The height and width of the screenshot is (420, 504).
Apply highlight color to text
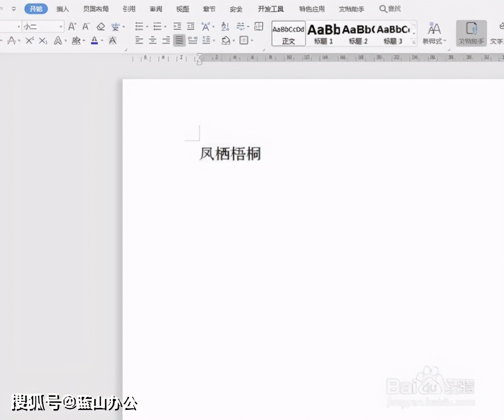[76, 41]
